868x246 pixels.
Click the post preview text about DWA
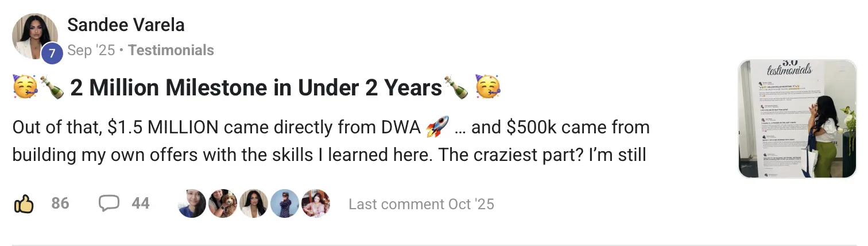(x=331, y=141)
